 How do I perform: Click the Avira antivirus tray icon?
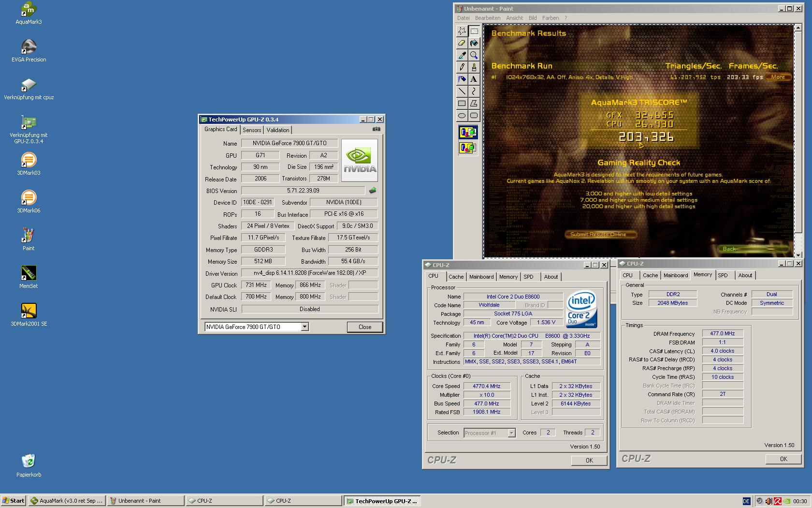pos(777,501)
